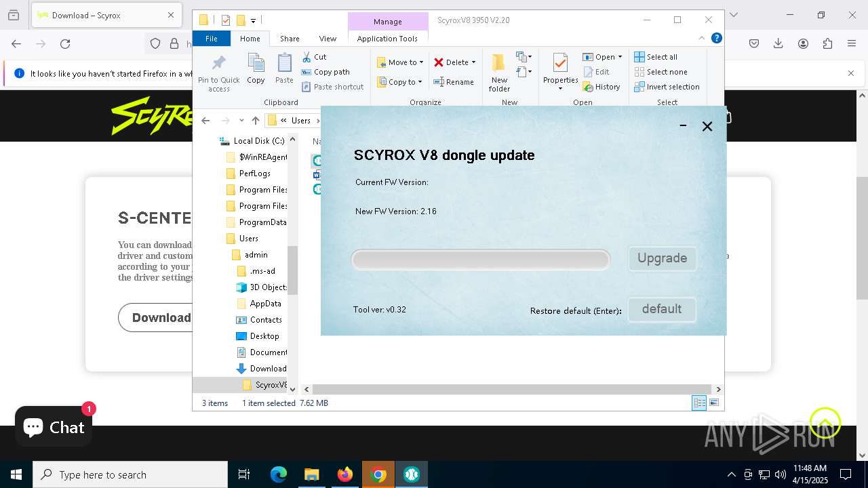This screenshot has width=868, height=488.
Task: Click Select all in ribbon
Action: pyautogui.click(x=656, y=57)
